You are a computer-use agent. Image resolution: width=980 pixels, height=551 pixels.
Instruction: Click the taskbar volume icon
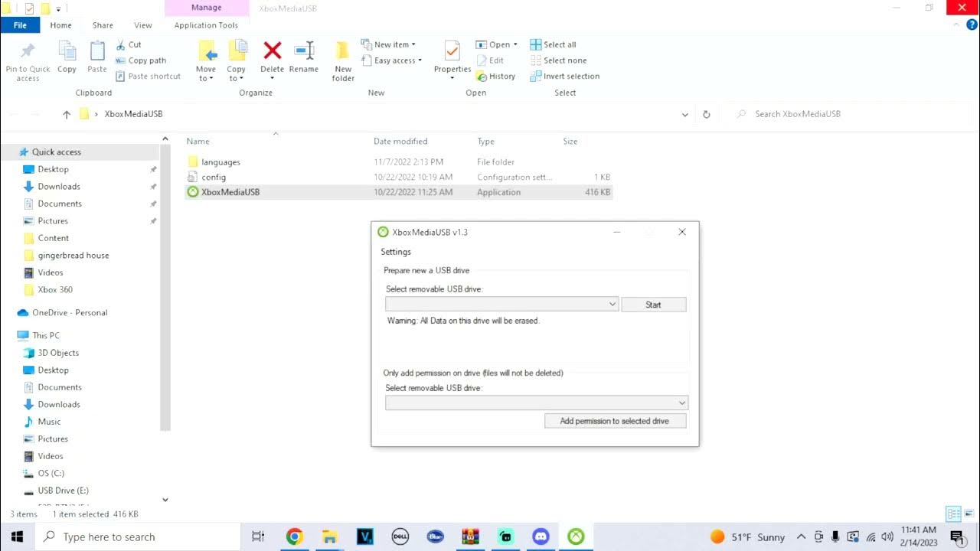coord(887,536)
